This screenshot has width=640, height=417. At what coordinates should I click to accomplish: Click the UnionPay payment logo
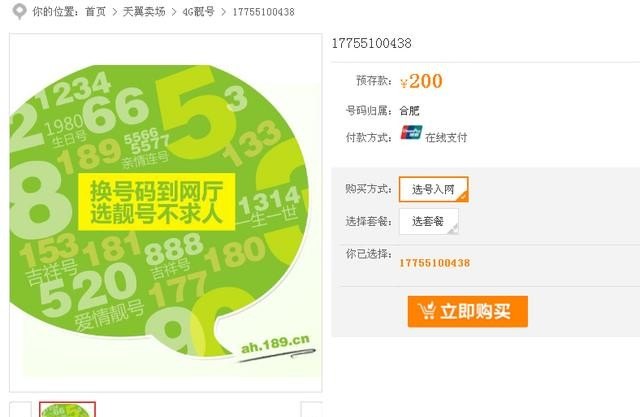(x=411, y=133)
